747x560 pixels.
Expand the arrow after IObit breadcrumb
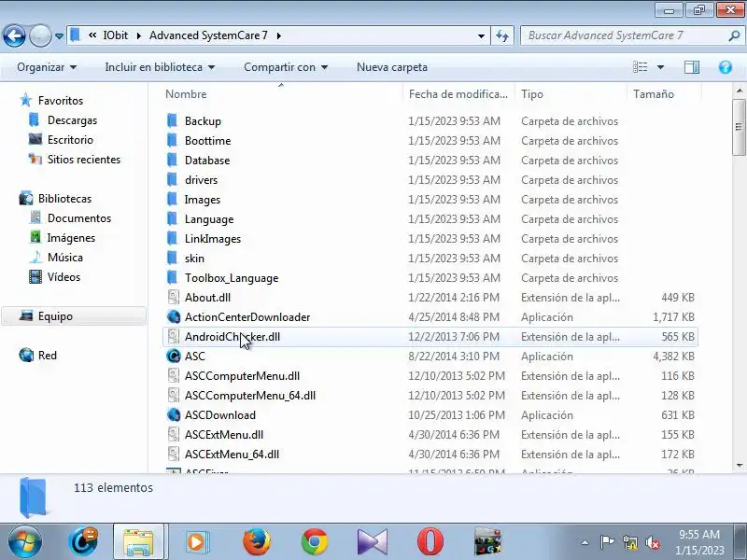139,35
